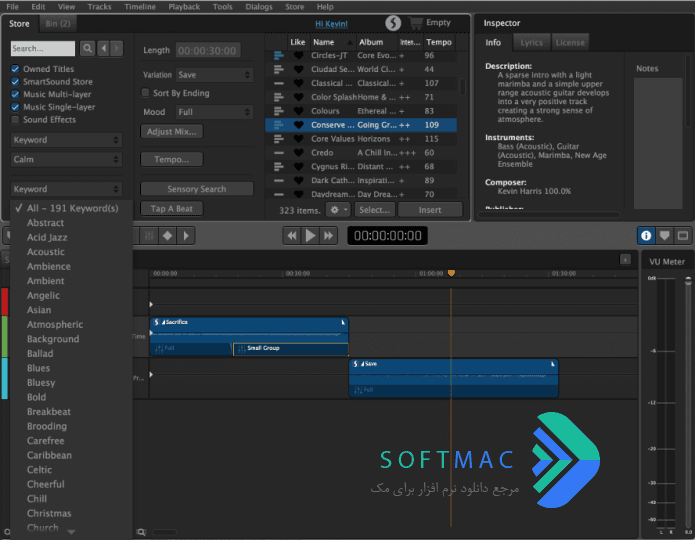Open the first Keyword dropdown

pyautogui.click(x=66, y=140)
